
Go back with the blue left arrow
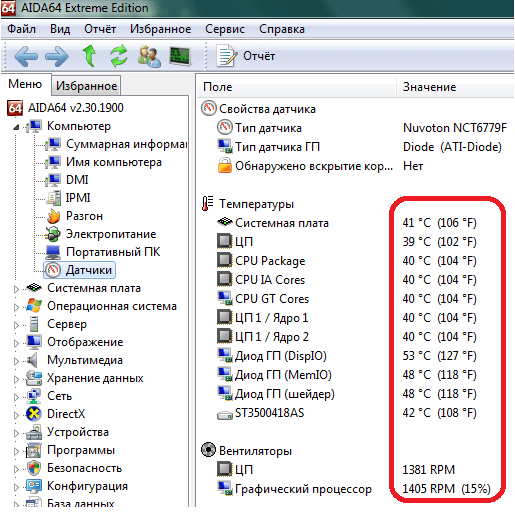pyautogui.click(x=25, y=56)
